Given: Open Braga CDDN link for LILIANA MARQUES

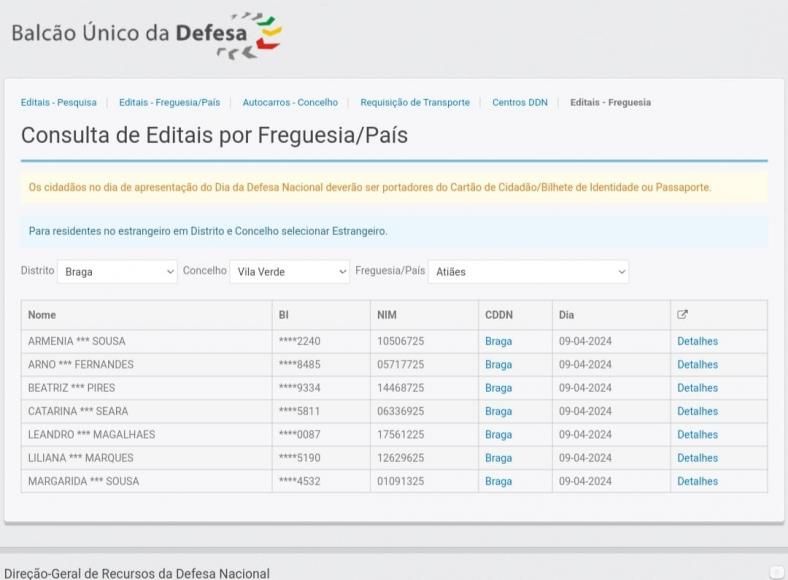Looking at the screenshot, I should 498,458.
